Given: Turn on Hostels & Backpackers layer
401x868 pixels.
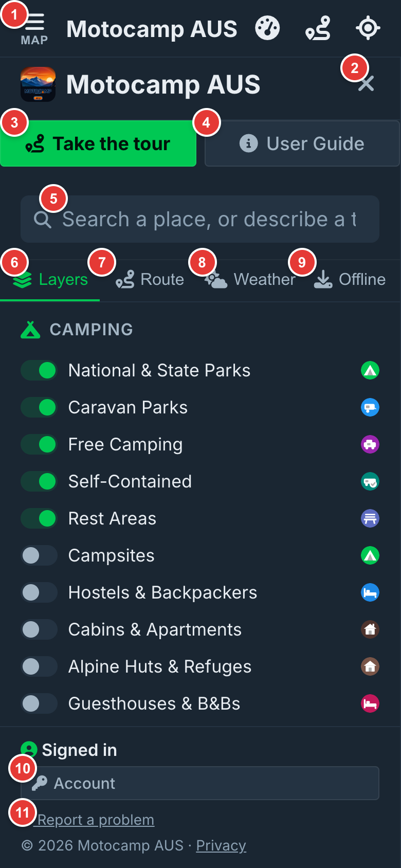Looking at the screenshot, I should coord(39,592).
